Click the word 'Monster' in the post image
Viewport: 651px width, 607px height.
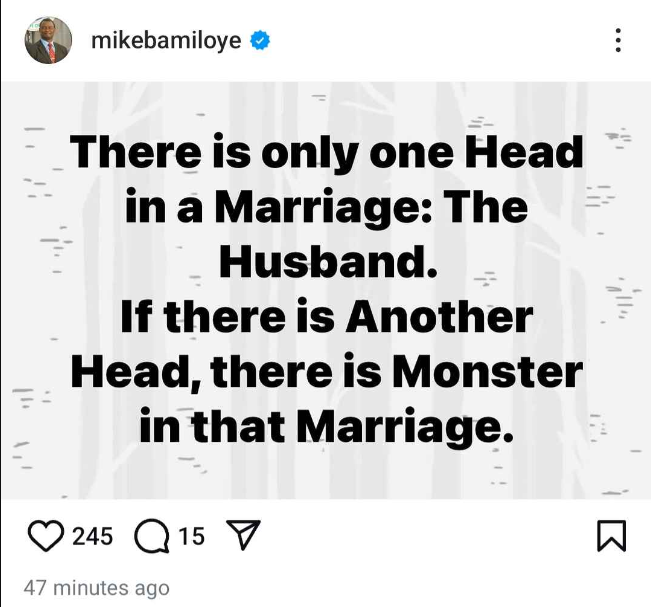(487, 372)
